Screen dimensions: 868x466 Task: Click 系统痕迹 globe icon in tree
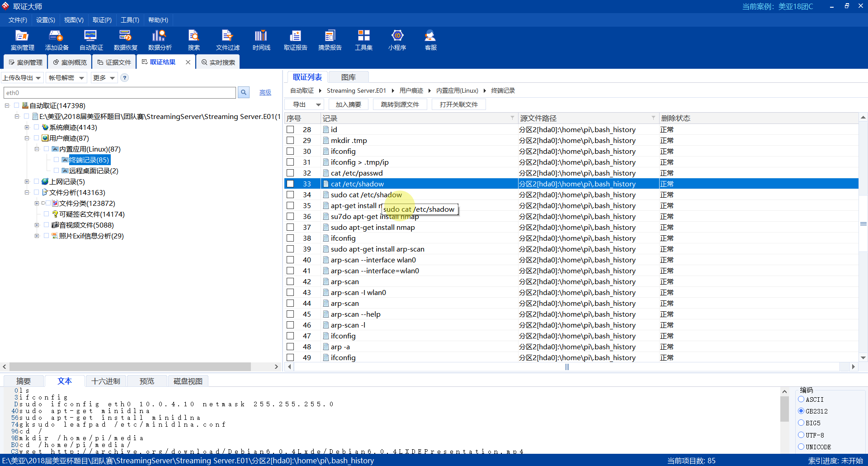tap(45, 127)
